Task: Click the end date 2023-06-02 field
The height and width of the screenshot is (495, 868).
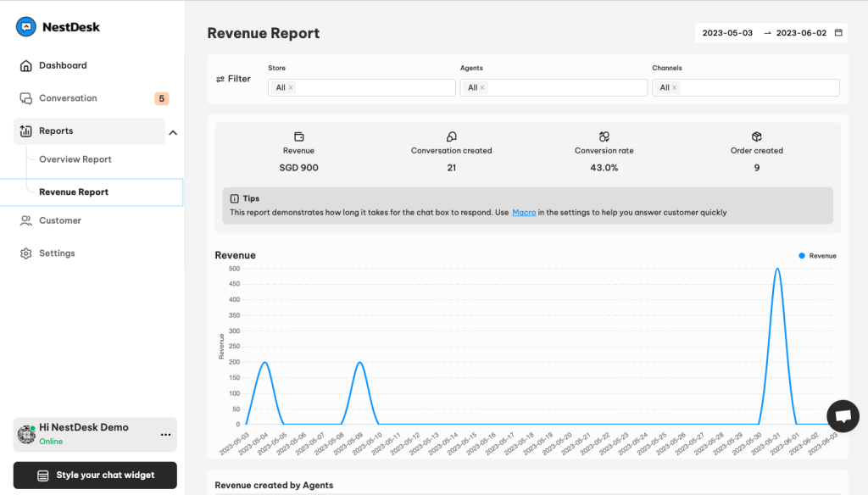Action: click(x=801, y=33)
